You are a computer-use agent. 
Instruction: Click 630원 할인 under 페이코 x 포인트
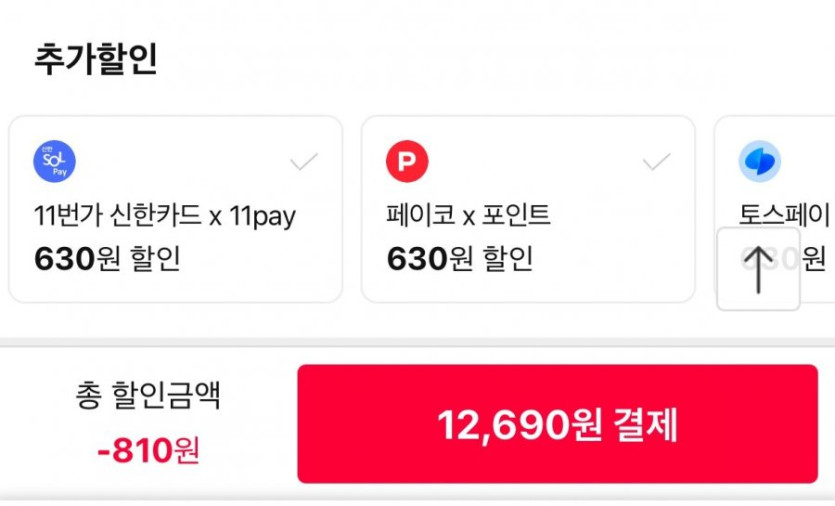(460, 259)
